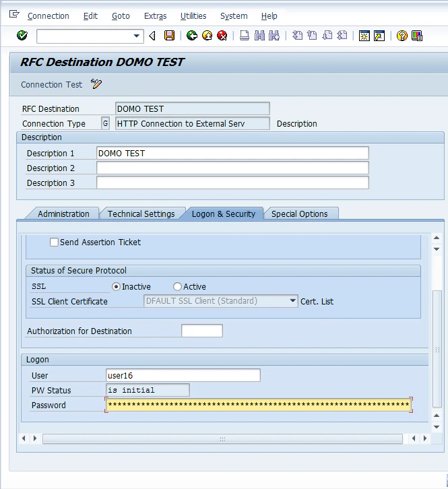
Task: Click the green checkmark Enter icon
Action: click(x=22, y=36)
